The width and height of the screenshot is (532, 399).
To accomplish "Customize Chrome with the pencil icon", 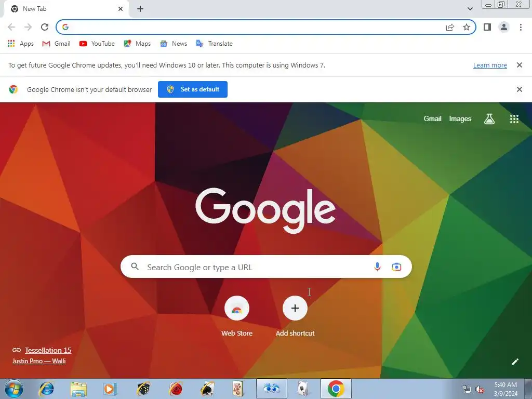I will [515, 362].
